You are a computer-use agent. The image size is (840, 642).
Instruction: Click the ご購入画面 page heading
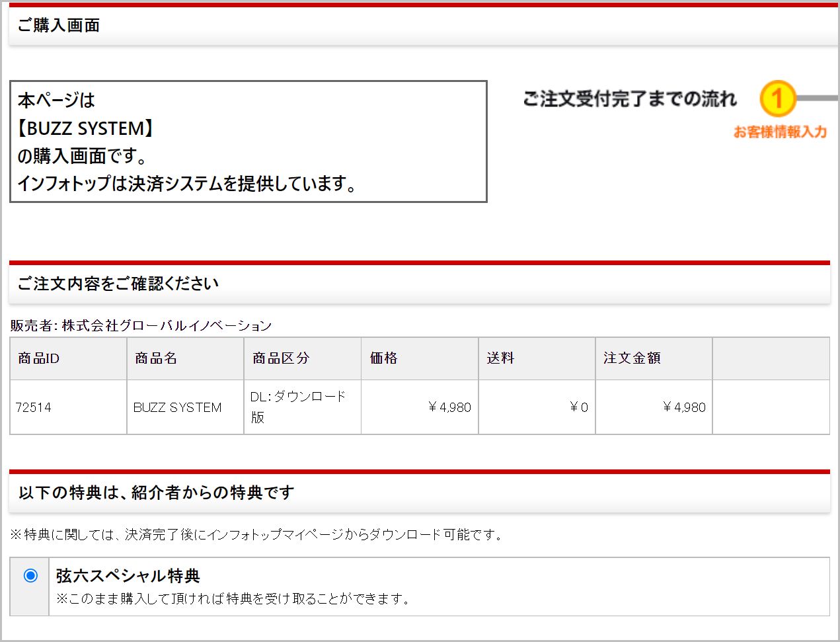click(x=58, y=25)
